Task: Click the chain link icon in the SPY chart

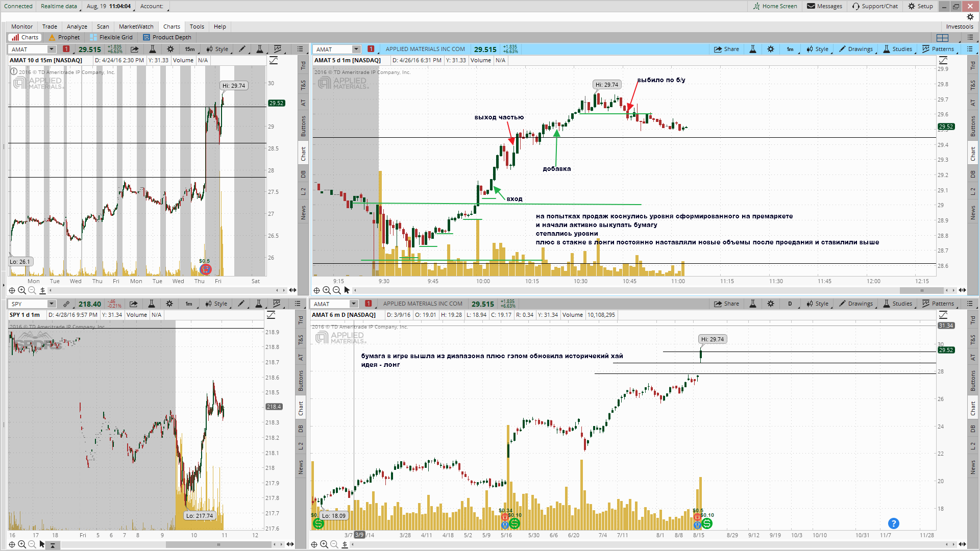Action: pos(66,304)
